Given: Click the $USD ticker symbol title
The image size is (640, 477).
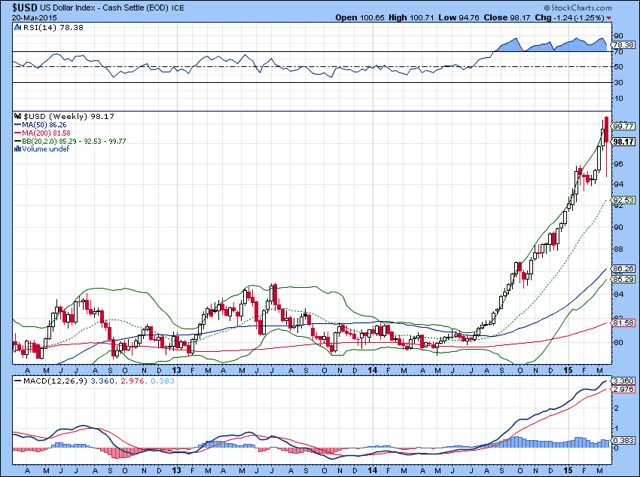Looking at the screenshot, I should 25,8.
